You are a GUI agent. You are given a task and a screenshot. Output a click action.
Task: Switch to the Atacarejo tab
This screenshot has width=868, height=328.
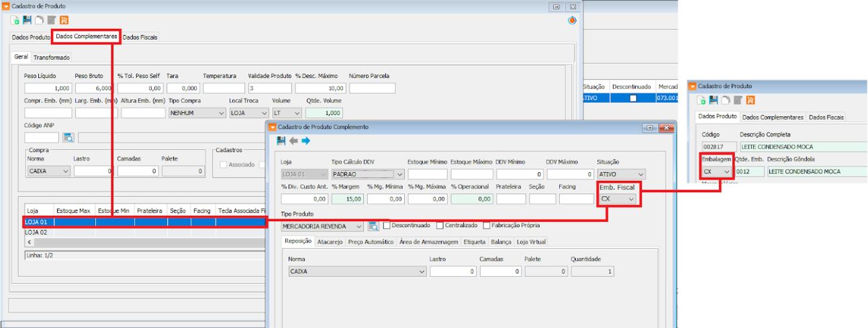330,241
